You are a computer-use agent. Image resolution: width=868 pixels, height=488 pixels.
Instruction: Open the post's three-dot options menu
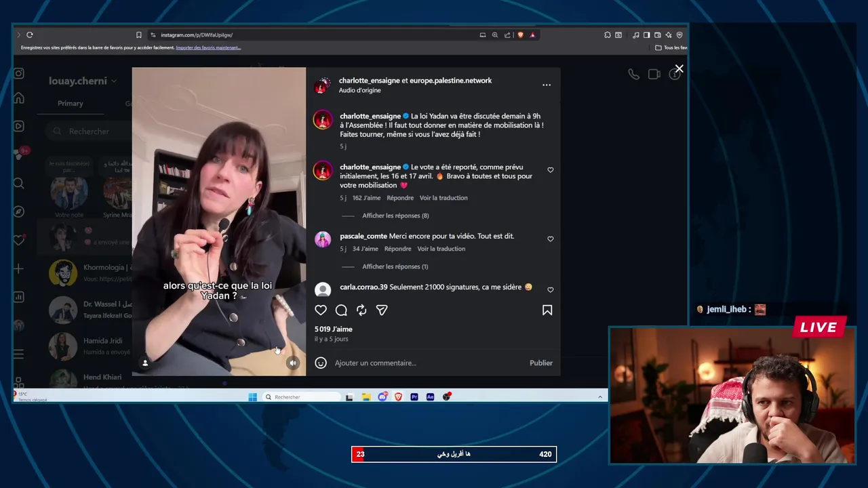click(547, 85)
